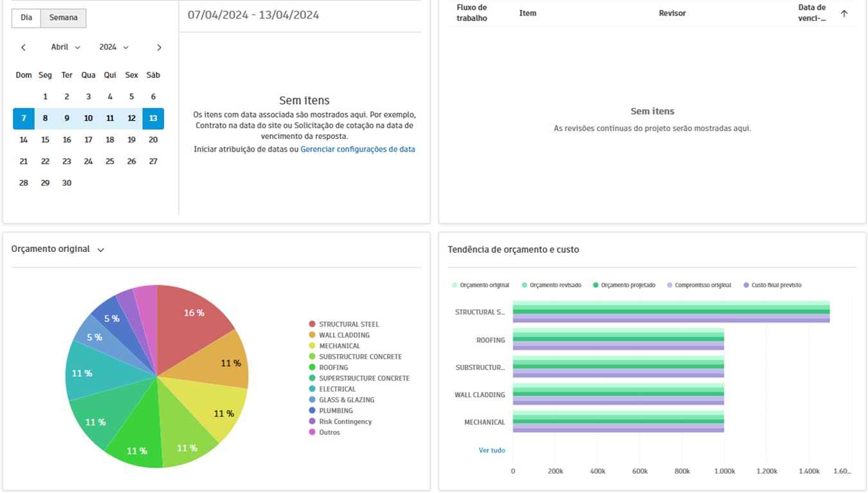The width and height of the screenshot is (868, 493).
Task: Go to previous month with left arrow
Action: (x=24, y=48)
